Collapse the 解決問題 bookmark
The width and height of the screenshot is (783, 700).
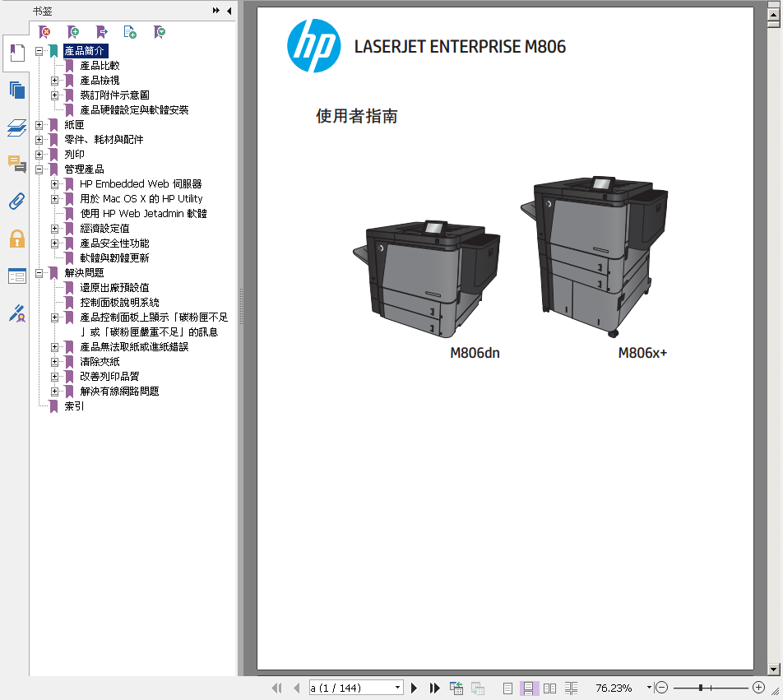[39, 273]
